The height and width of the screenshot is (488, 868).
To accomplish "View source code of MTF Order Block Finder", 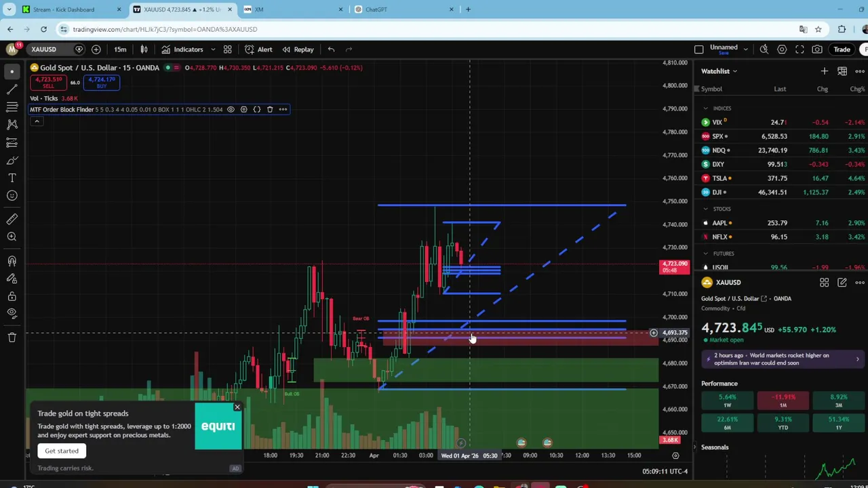I will point(256,109).
